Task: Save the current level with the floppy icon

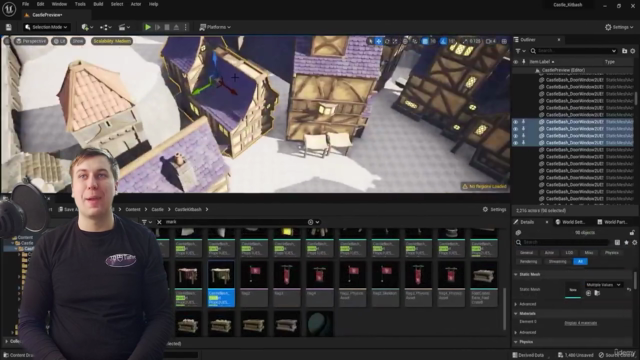Action: click(x=9, y=27)
